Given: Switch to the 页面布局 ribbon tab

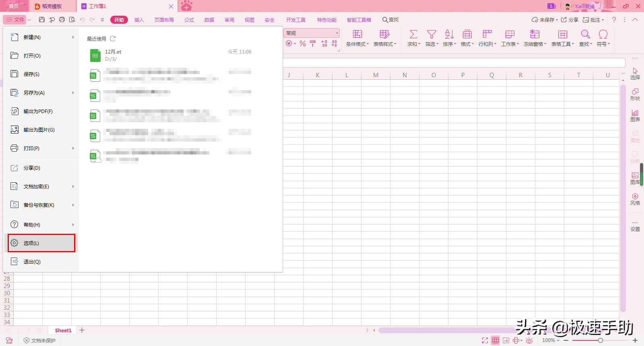Looking at the screenshot, I should (x=164, y=20).
